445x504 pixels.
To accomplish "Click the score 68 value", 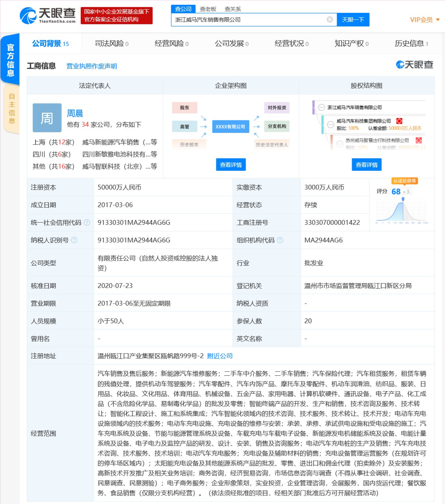I will click(396, 191).
